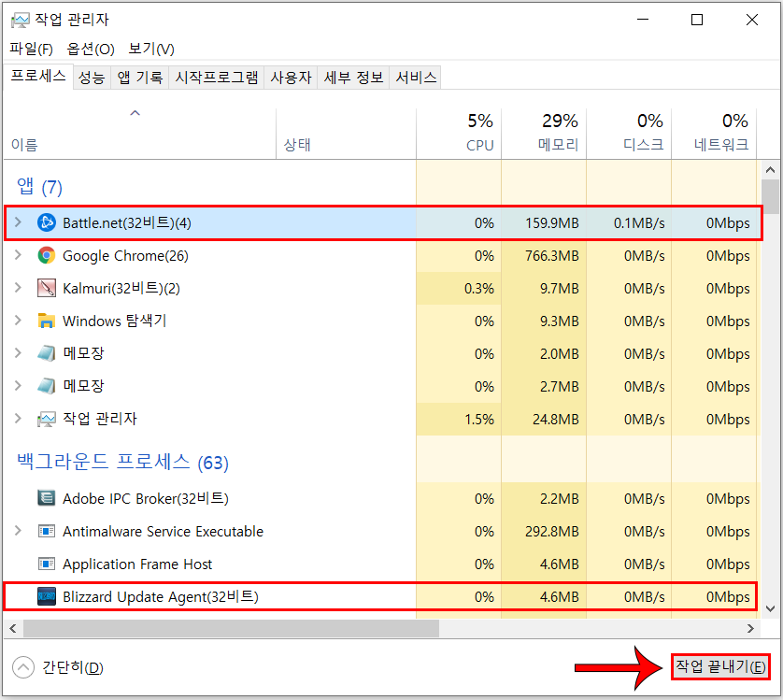Click the horizontal scrollbar thumb

[x=231, y=629]
